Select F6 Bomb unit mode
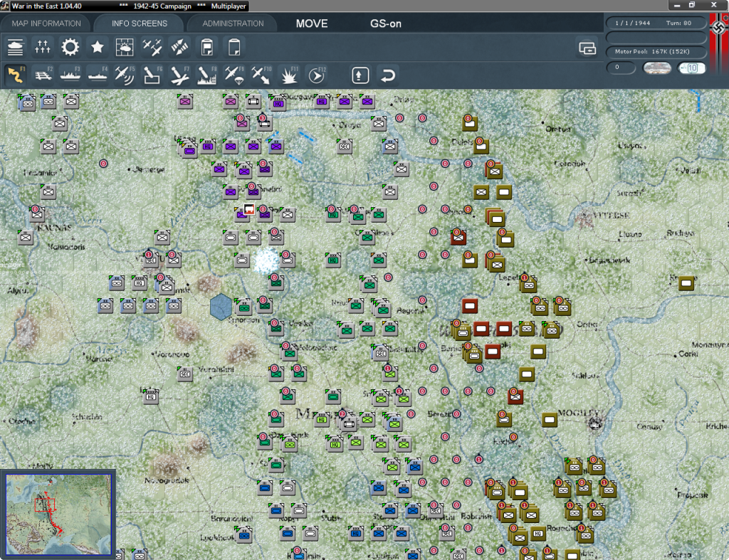 pos(152,75)
